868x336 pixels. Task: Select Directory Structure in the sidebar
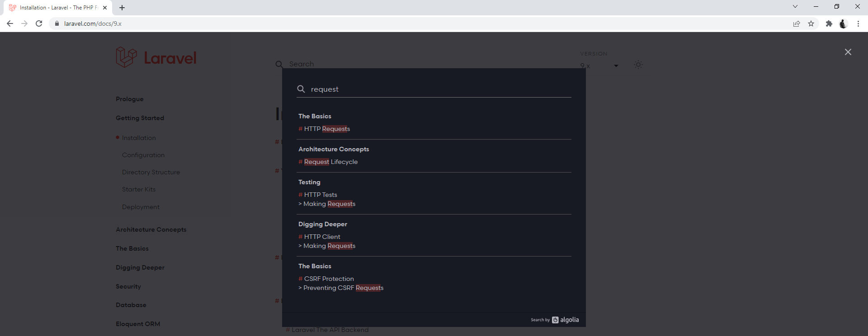(x=151, y=172)
